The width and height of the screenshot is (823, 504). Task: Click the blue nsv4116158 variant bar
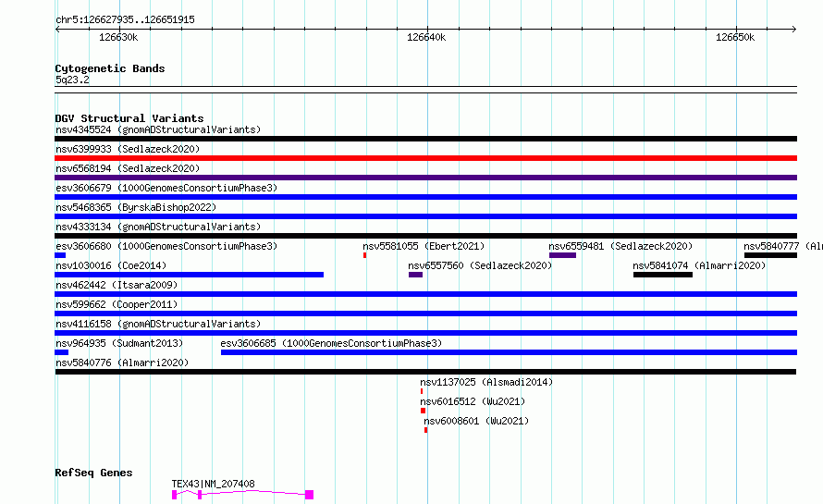(x=425, y=333)
